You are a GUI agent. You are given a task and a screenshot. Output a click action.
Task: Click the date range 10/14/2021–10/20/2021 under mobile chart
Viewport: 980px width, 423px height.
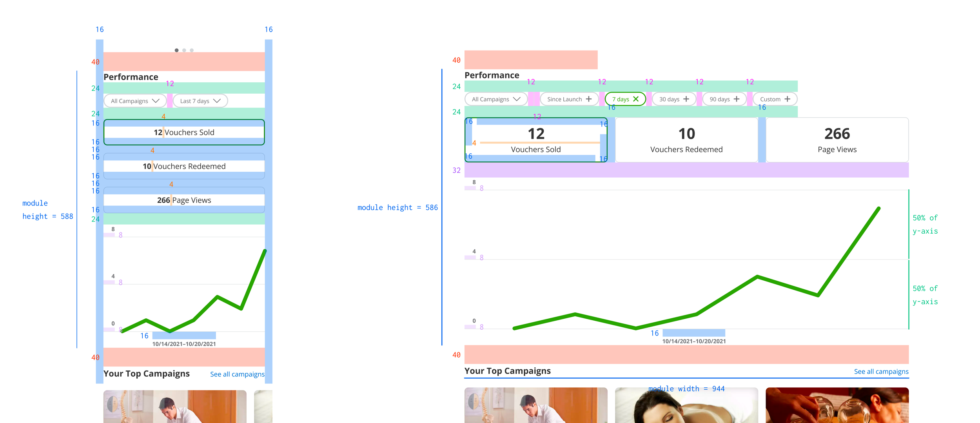(184, 344)
